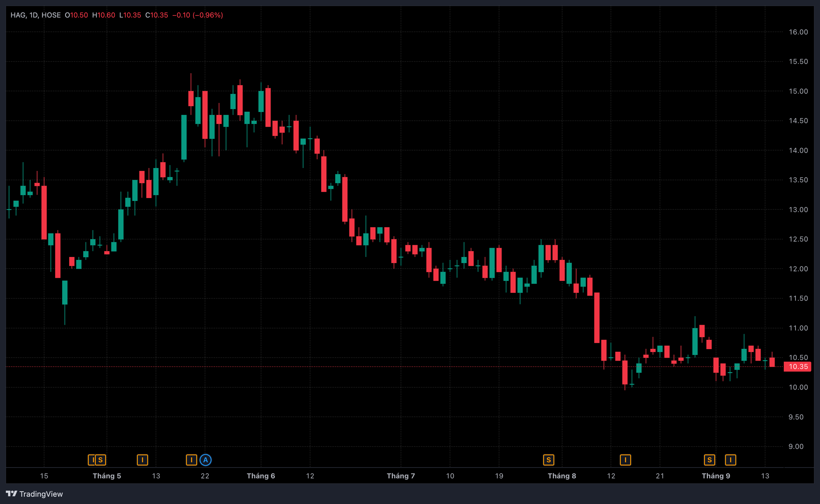Open the S marker above Tháng 9
This screenshot has height=504, width=820.
709,460
